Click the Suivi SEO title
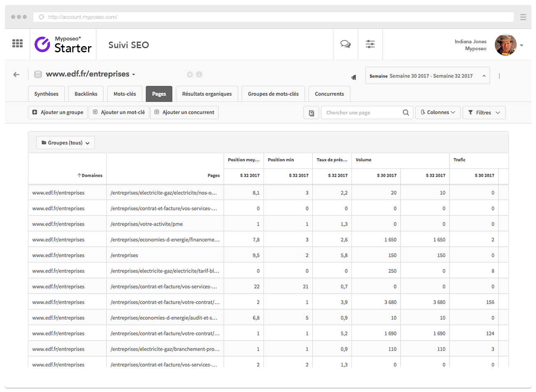Screen dimensions: 536x392 [129, 45]
